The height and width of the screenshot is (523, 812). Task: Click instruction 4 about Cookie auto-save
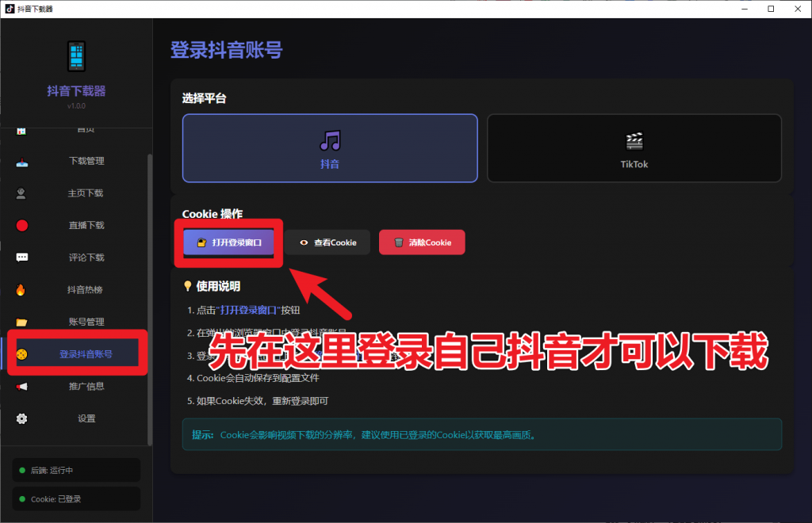[x=253, y=378]
